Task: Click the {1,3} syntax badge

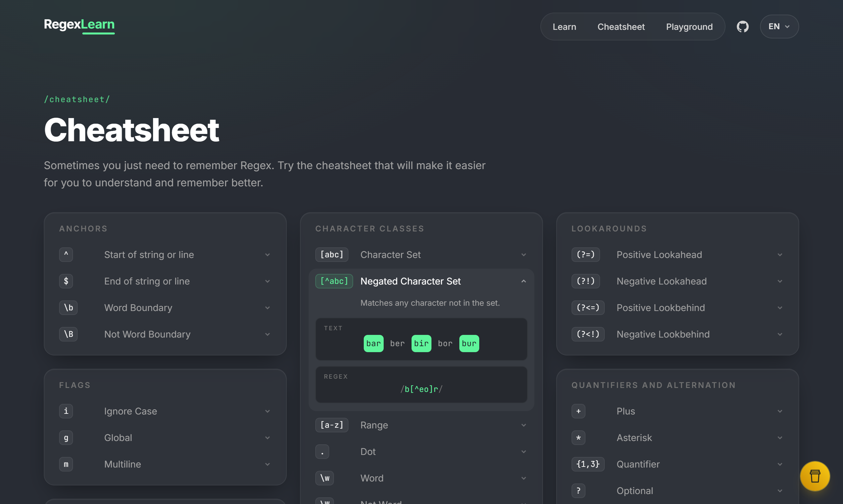Action: point(588,464)
